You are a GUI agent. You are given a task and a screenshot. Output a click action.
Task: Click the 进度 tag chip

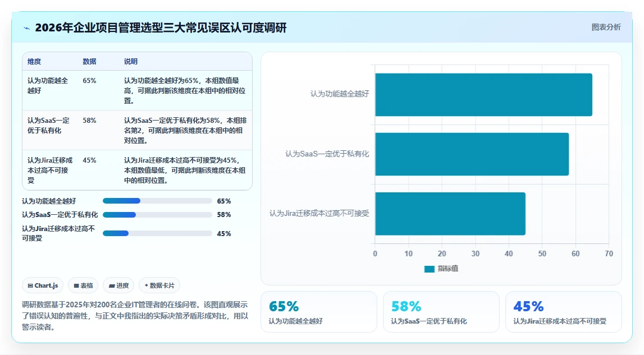pyautogui.click(x=118, y=285)
